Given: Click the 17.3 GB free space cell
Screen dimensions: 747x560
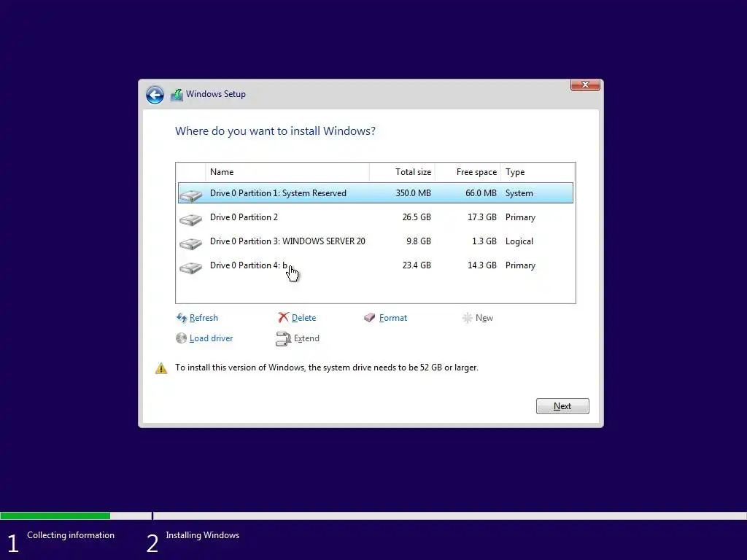Looking at the screenshot, I should click(481, 217).
